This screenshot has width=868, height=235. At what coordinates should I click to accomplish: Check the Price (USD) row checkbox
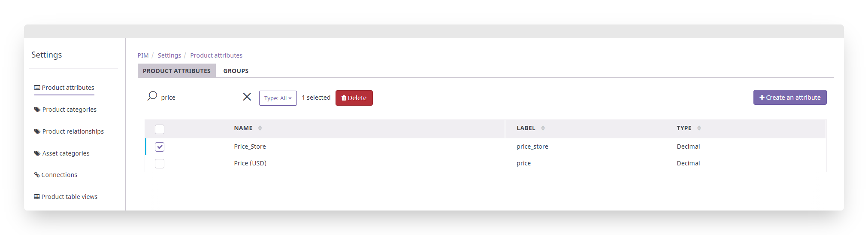click(160, 164)
